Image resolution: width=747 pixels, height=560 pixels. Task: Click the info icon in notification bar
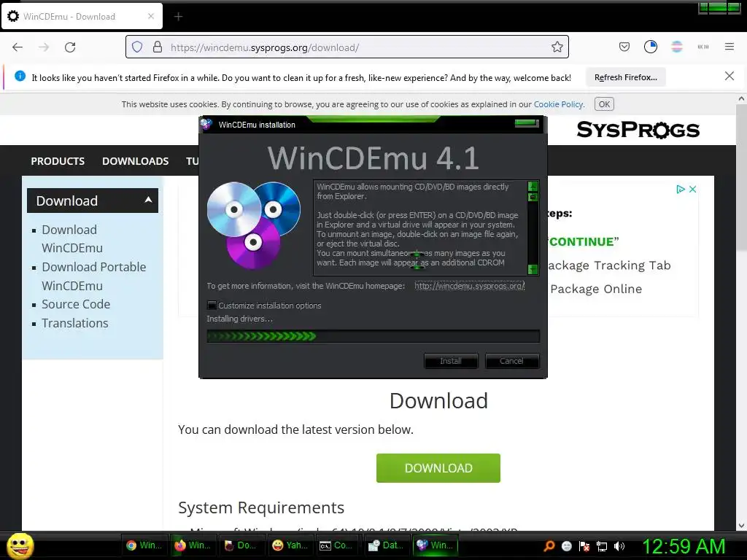pyautogui.click(x=20, y=76)
